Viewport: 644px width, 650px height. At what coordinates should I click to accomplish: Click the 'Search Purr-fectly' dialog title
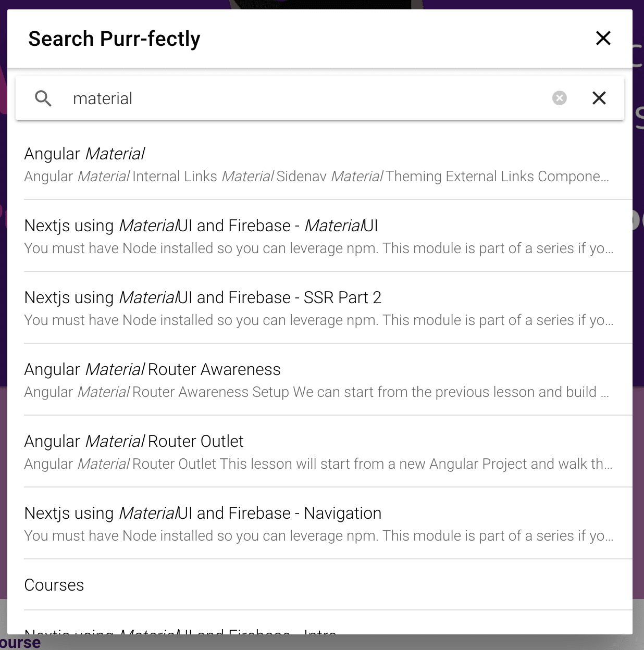(114, 39)
